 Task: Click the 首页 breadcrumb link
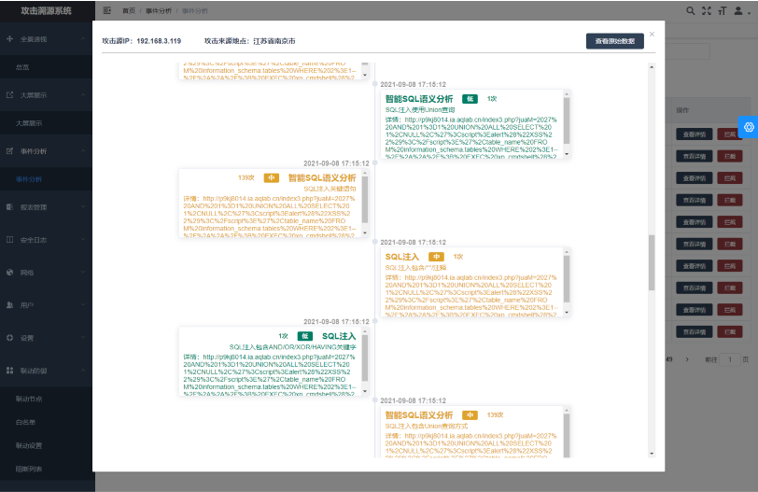pyautogui.click(x=128, y=10)
